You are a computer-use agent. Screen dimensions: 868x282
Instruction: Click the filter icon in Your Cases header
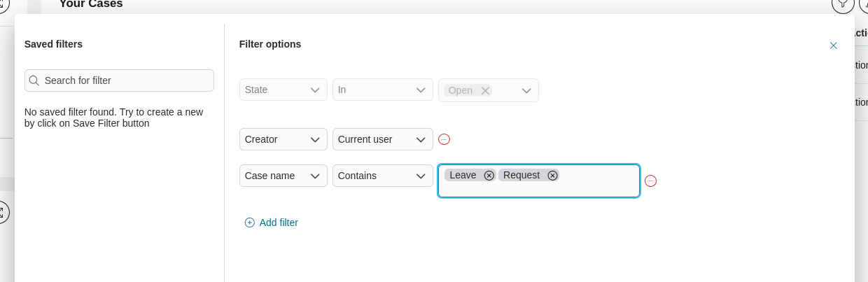(843, 3)
